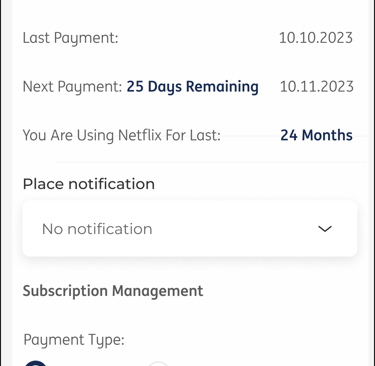Click the divider line below Netflix usage row
The height and width of the screenshot is (366, 375).
212,162
